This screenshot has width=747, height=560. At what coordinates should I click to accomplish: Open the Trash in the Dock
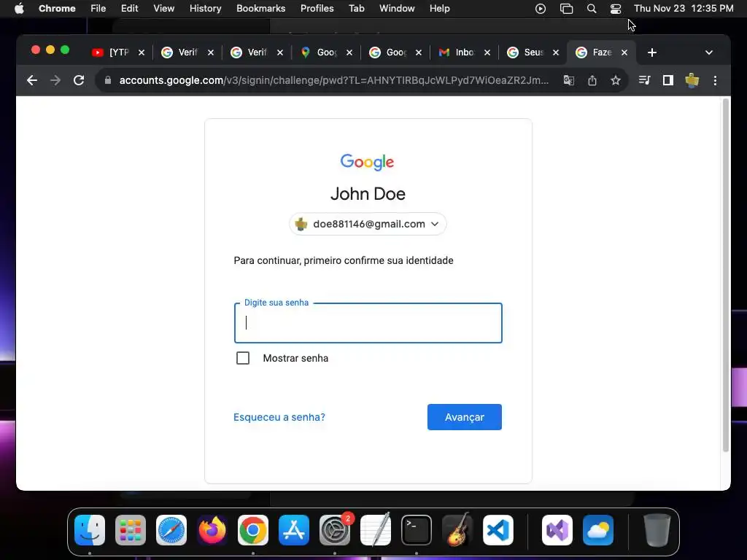point(657,530)
